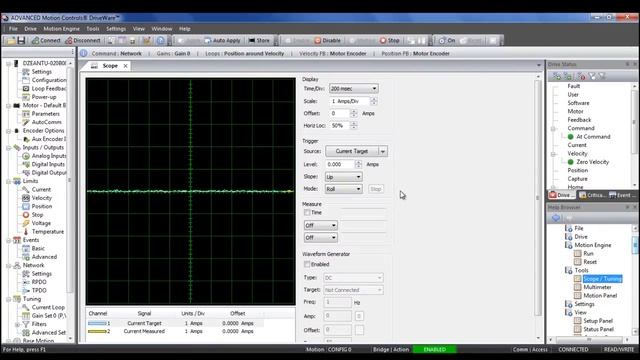This screenshot has width=640, height=360.
Task: Click the Stop toolbar button
Action: (389, 40)
